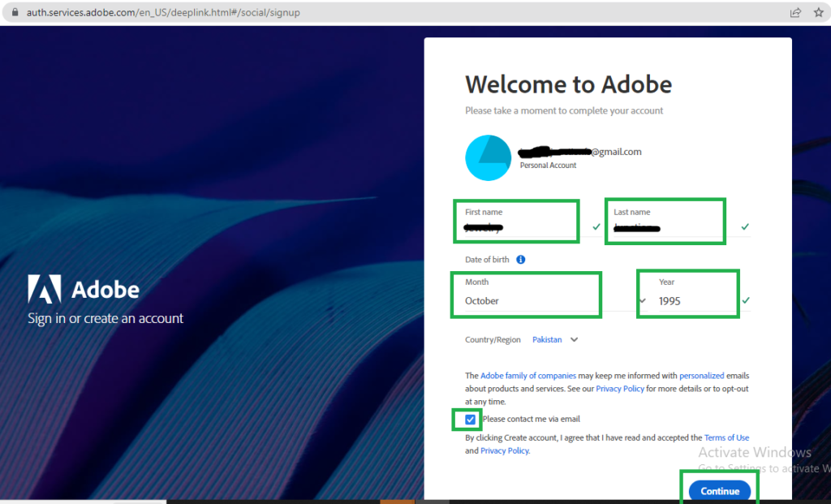Toggle the 'Please contact me via email' checkbox

pos(470,420)
